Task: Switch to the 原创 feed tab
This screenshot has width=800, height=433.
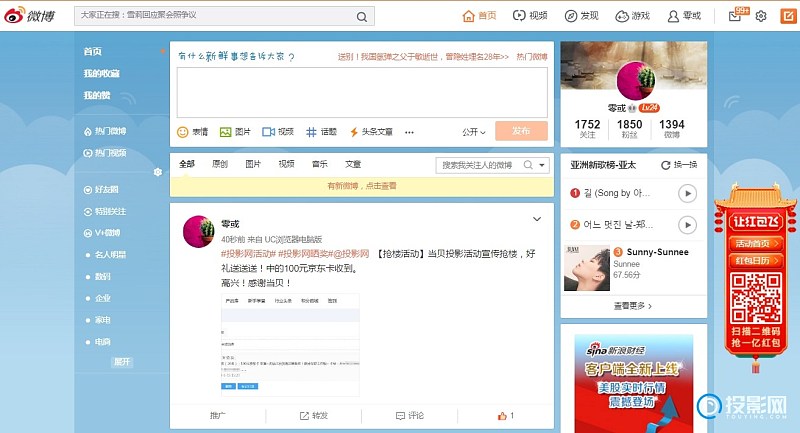Action: tap(220, 164)
